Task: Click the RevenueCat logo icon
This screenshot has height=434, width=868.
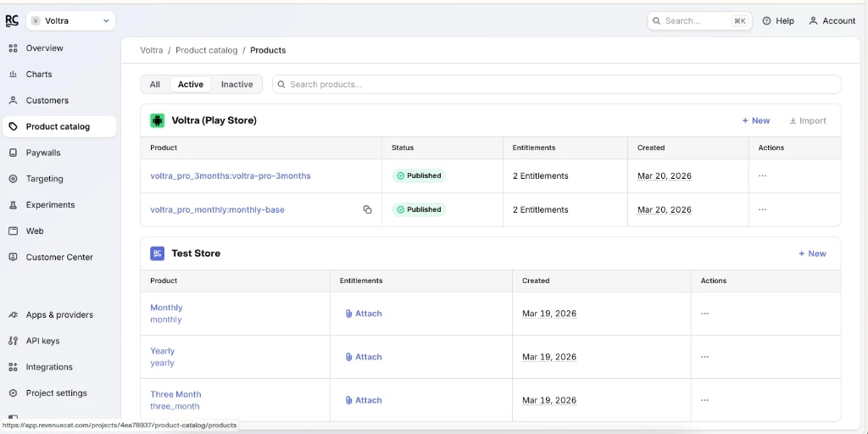Action: (12, 20)
